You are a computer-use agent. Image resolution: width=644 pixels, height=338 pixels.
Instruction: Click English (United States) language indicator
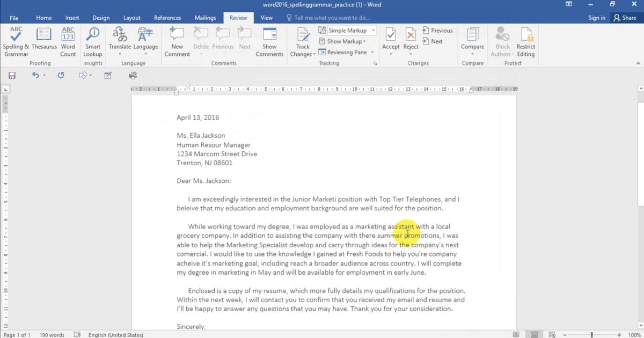pos(116,335)
